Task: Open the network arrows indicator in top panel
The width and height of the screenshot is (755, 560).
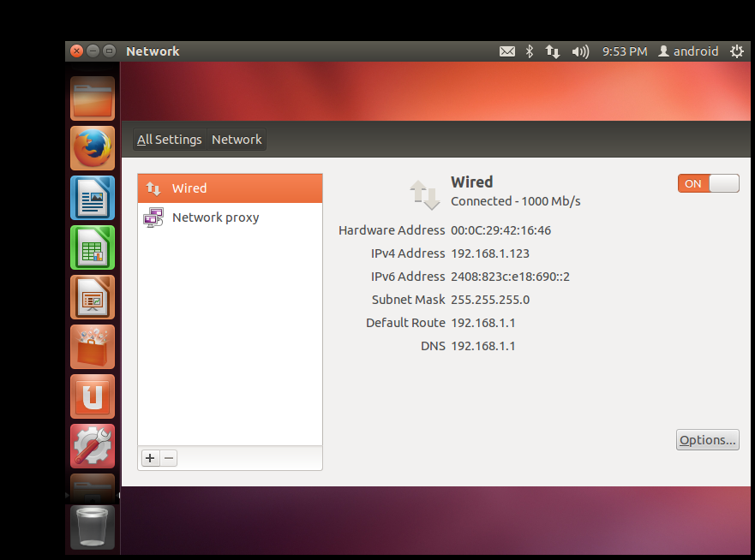Action: point(552,51)
